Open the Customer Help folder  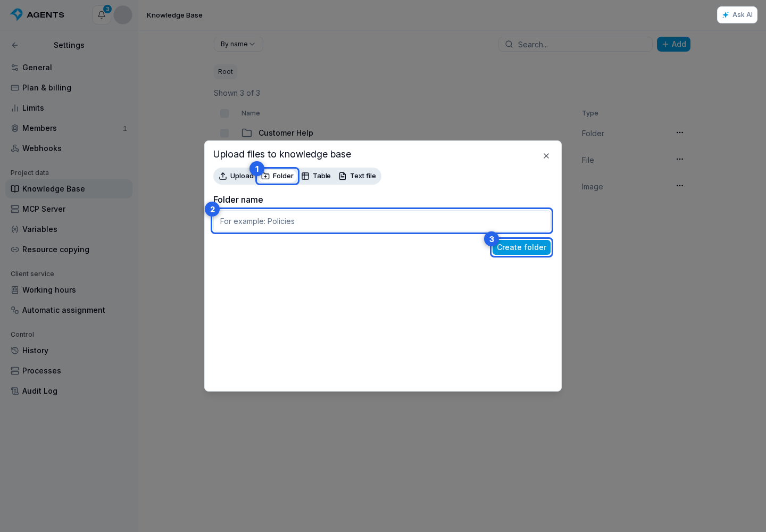coord(286,133)
